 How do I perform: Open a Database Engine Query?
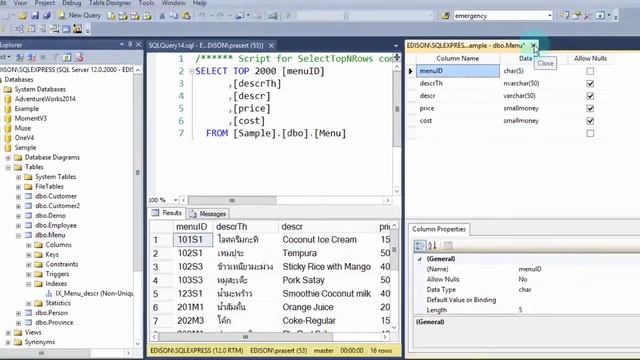[x=111, y=16]
